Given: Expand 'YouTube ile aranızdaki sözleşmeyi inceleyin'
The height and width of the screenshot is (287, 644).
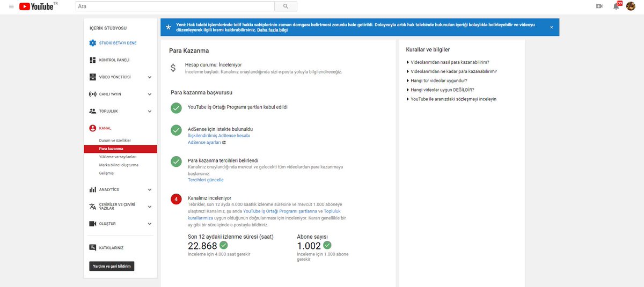Looking at the screenshot, I should (451, 99).
